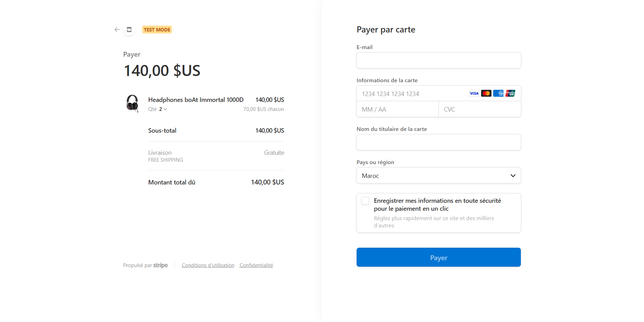Click the headphones product image

[x=132, y=103]
